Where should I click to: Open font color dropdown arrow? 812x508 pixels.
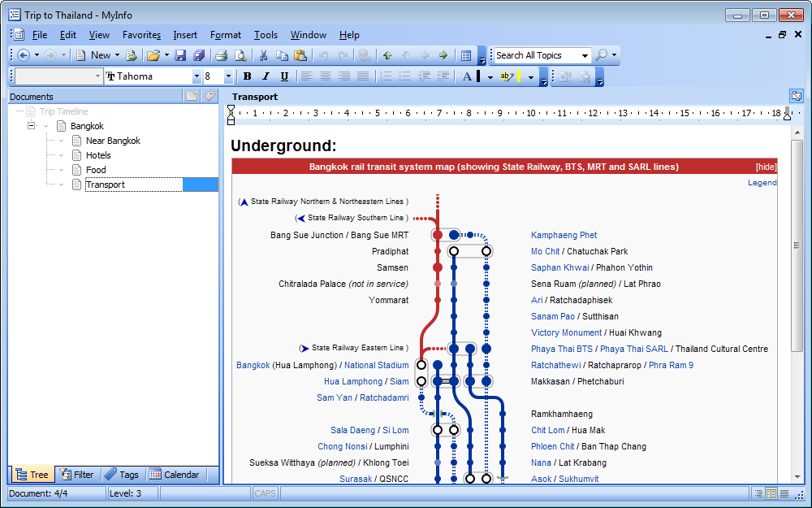[x=490, y=77]
